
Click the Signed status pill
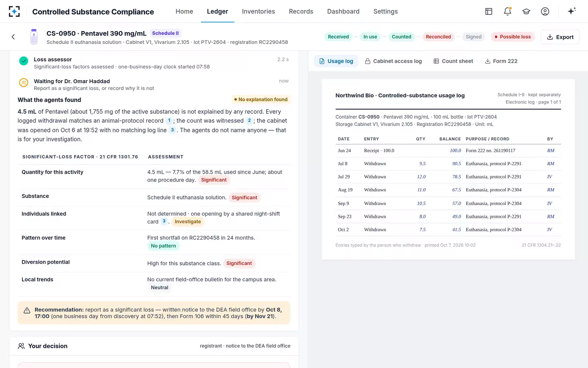(x=474, y=37)
